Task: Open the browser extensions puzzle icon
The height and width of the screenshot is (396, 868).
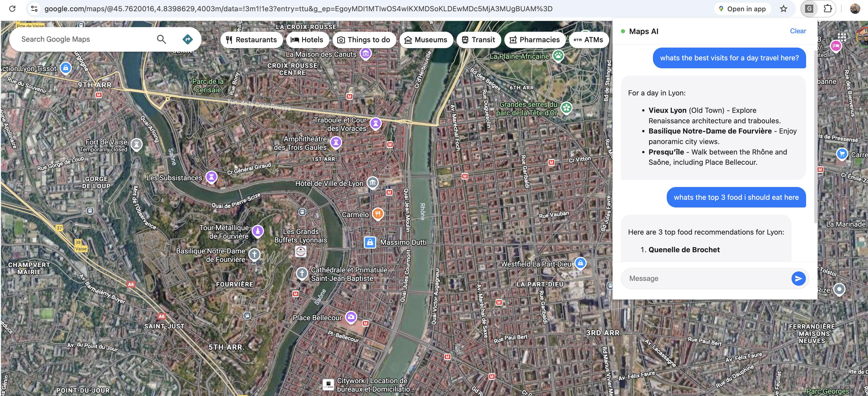Action: (828, 9)
